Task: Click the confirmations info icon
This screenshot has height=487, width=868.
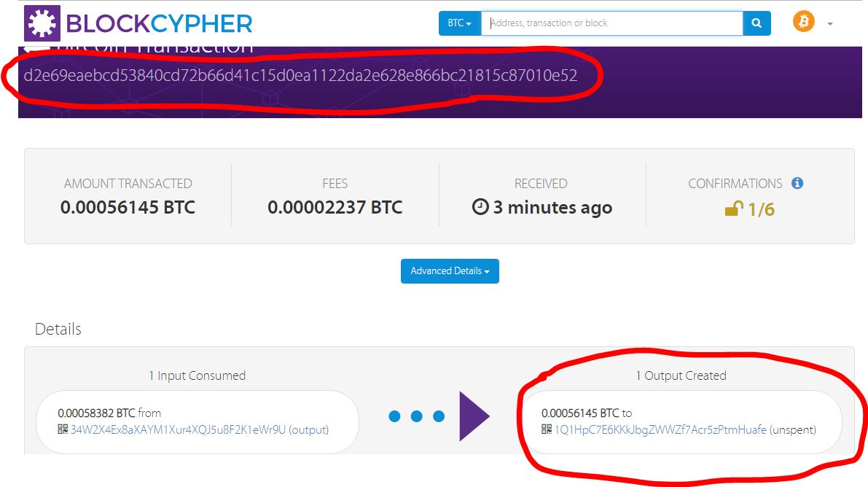Action: [x=797, y=184]
